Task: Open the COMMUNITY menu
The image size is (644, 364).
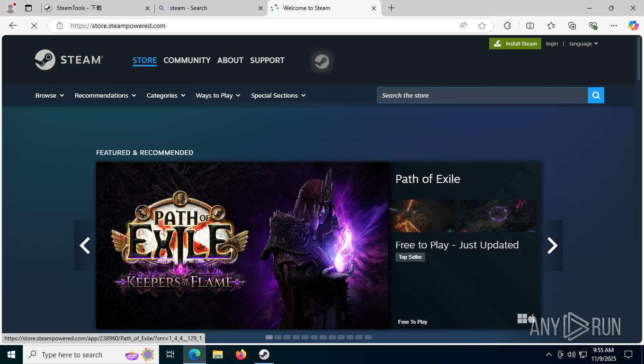Action: (x=187, y=60)
